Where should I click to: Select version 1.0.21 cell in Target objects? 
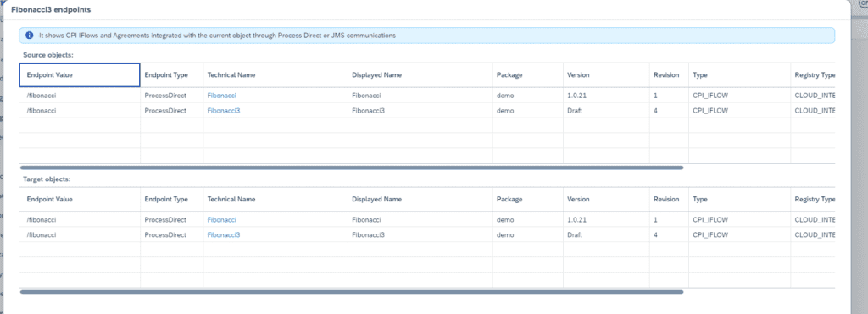pos(606,219)
